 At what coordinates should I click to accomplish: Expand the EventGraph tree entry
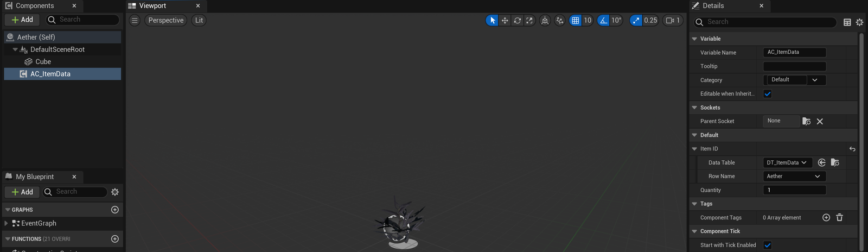tap(6, 223)
